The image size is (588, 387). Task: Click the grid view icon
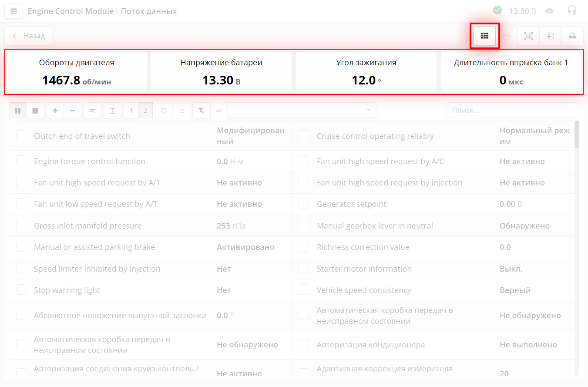484,36
